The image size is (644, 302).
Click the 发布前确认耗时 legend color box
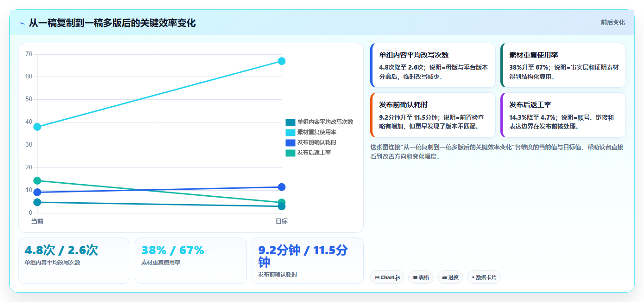[290, 142]
